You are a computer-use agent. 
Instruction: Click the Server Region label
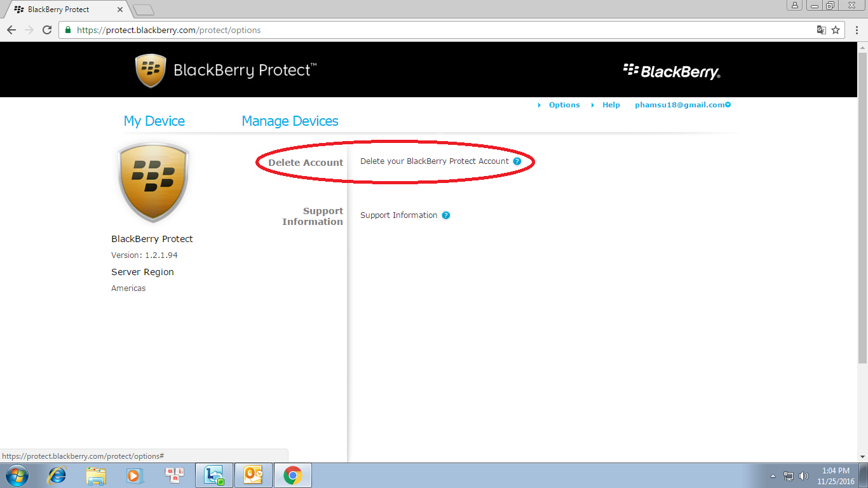(142, 272)
